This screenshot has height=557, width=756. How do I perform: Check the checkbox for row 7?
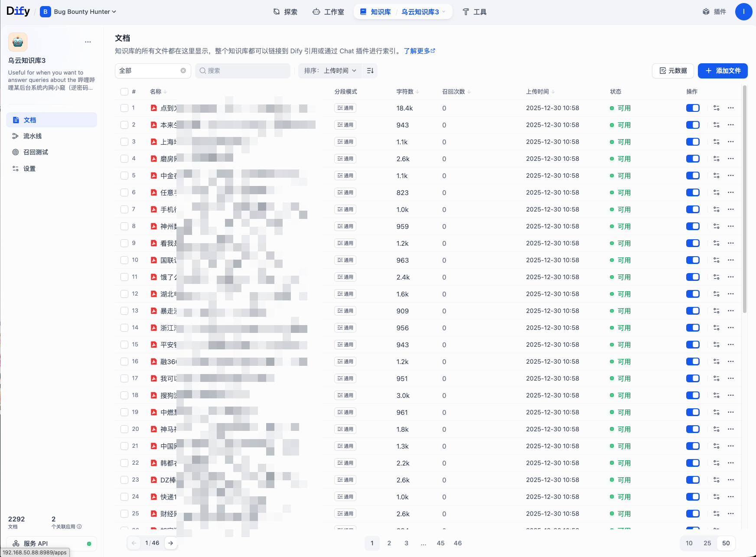(124, 209)
